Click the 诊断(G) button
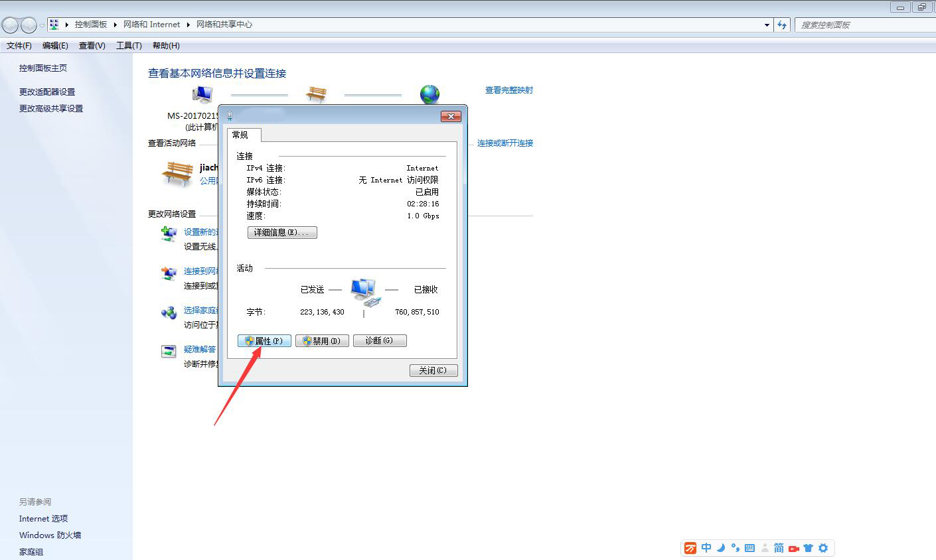The image size is (936, 560). (x=380, y=340)
